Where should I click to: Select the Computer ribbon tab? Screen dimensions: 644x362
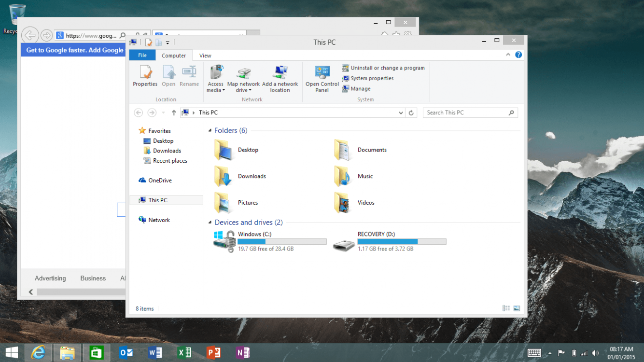[x=174, y=56]
